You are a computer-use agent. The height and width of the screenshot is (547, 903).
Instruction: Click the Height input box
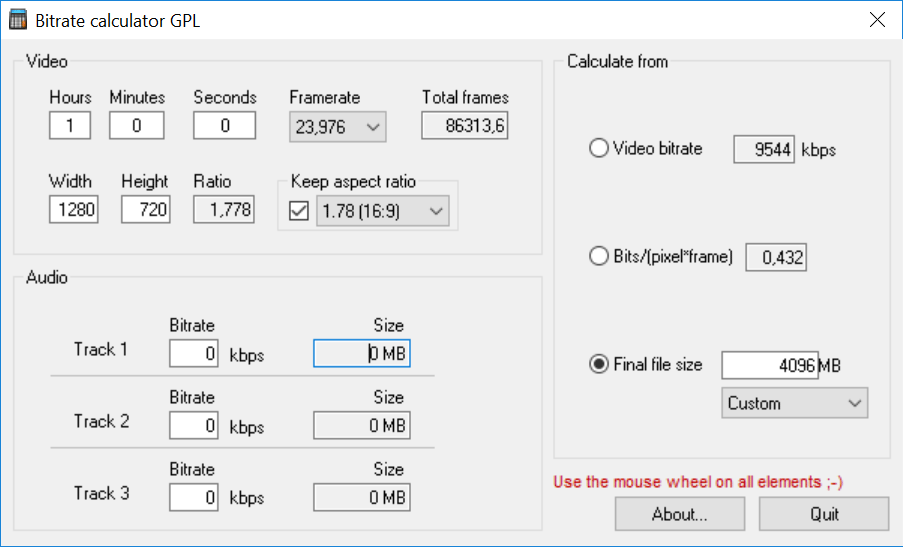(x=145, y=209)
